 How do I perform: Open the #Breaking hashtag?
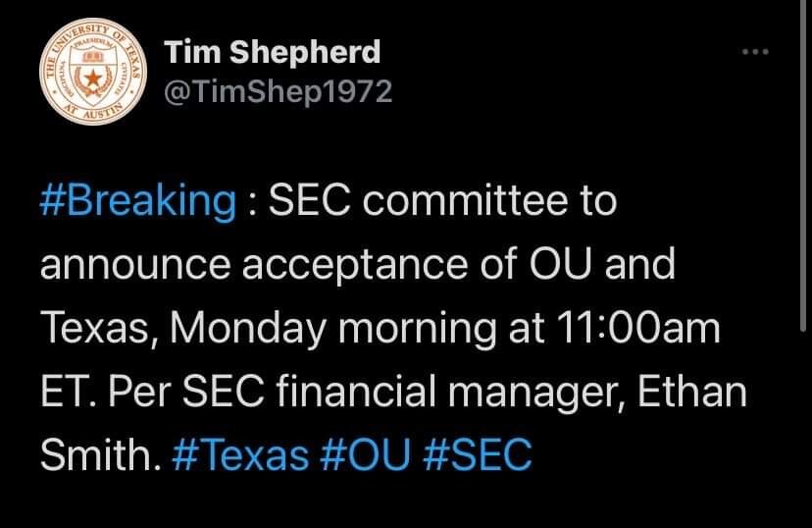[137, 201]
